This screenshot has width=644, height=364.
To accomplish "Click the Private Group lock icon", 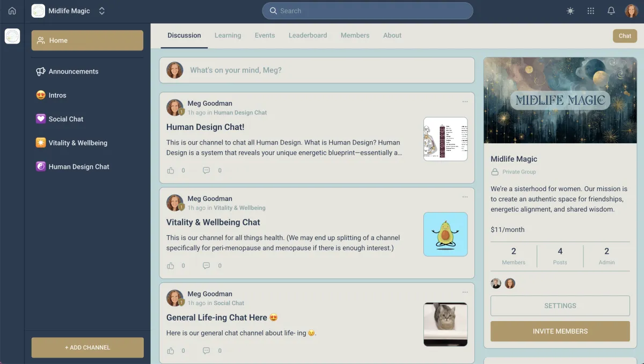I will tap(495, 172).
